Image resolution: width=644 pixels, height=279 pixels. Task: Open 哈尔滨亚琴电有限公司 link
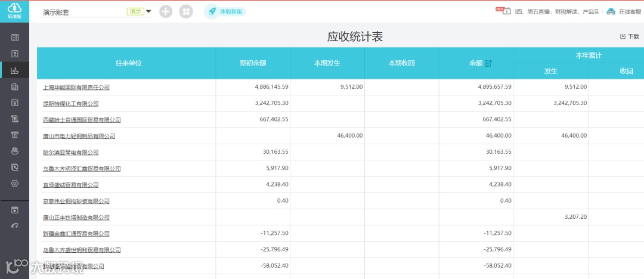tap(70, 153)
